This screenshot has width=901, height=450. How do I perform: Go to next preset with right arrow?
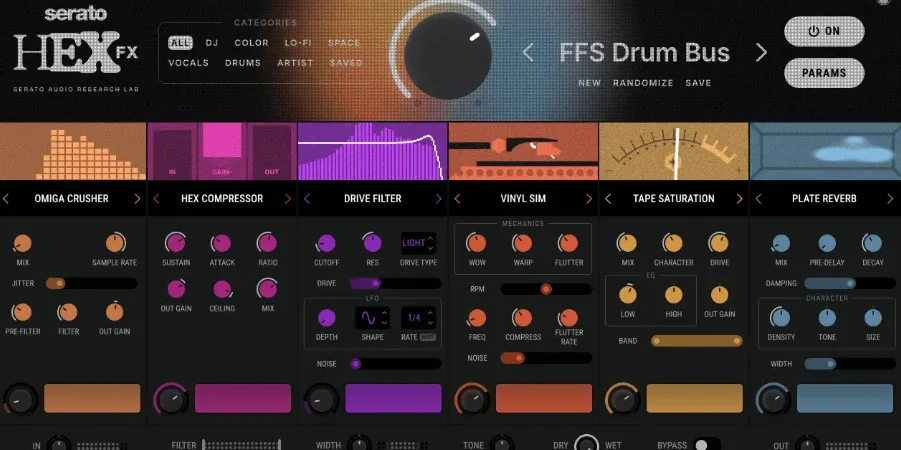coord(761,52)
